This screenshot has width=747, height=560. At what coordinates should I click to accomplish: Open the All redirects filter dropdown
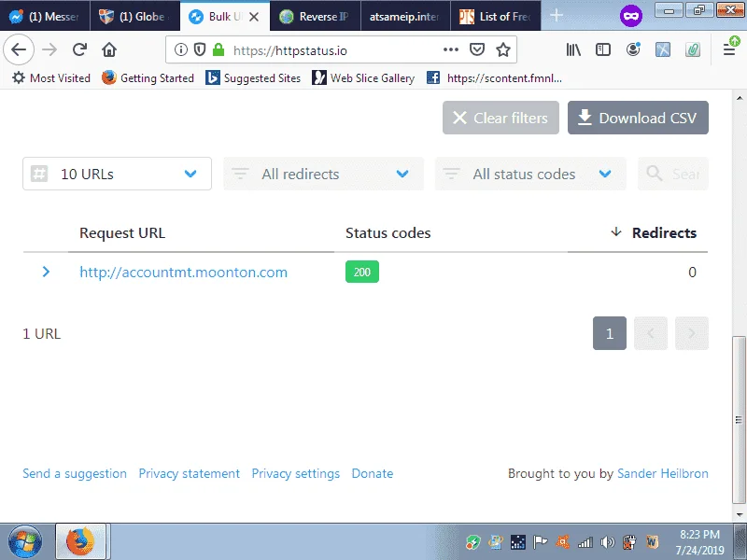[323, 174]
